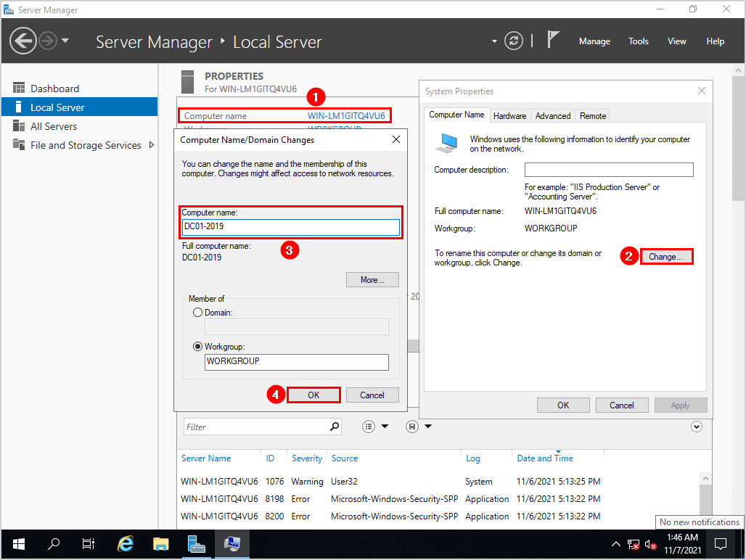
Task: Click Cancel in System Properties
Action: [622, 405]
